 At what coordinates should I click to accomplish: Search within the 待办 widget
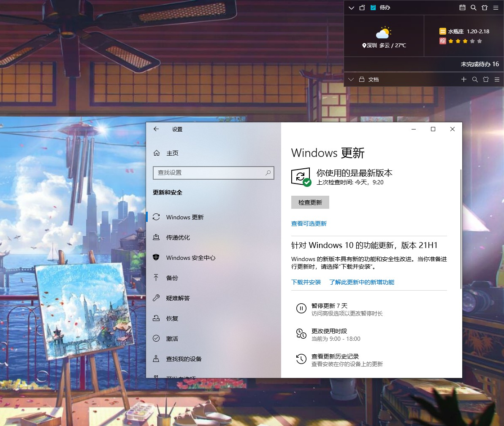474,8
